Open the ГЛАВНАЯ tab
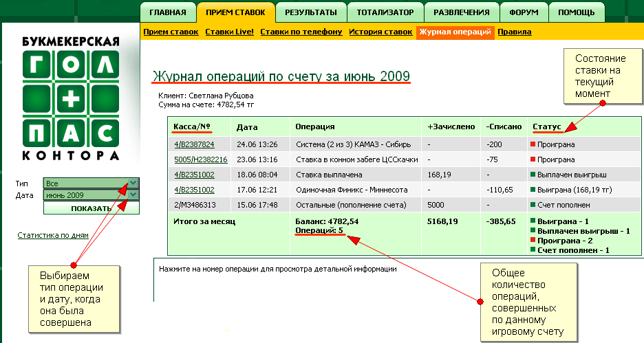The image size is (644, 343). coord(168,12)
